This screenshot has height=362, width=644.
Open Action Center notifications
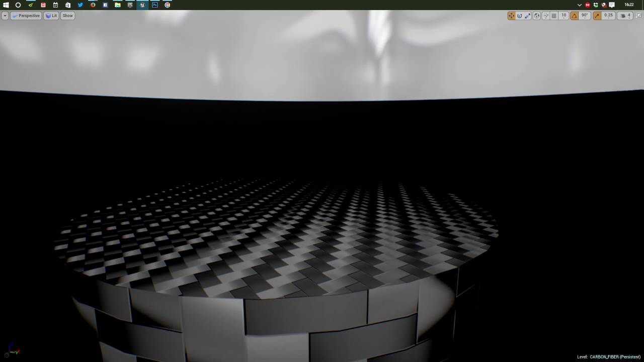pos(612,5)
